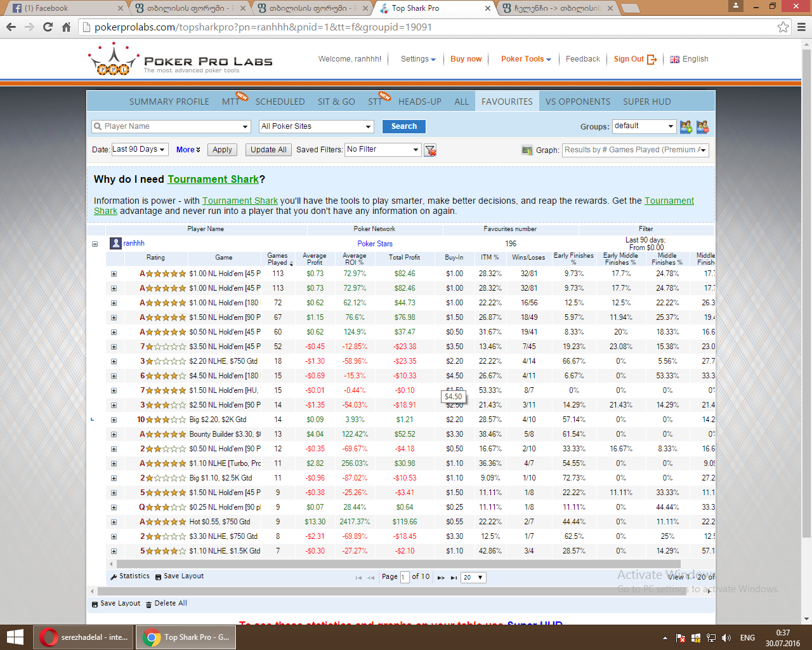
Task: Open the Player Name combo box dropdown
Action: pos(246,127)
